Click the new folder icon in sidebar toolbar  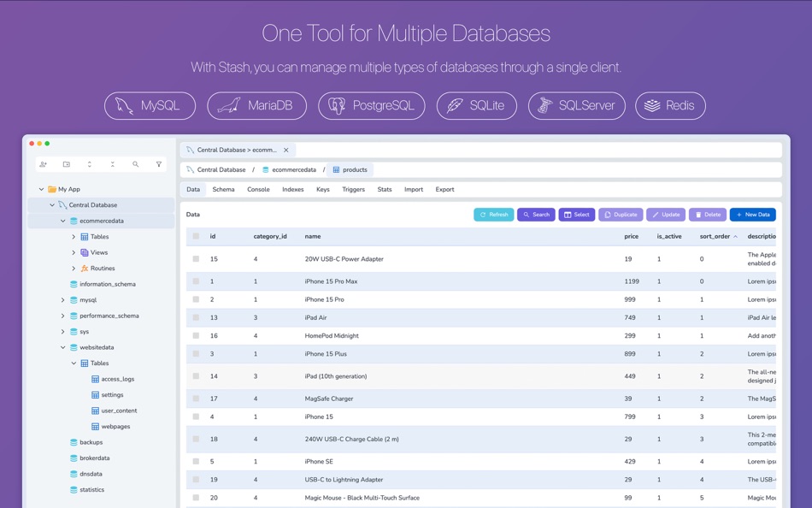click(x=67, y=164)
